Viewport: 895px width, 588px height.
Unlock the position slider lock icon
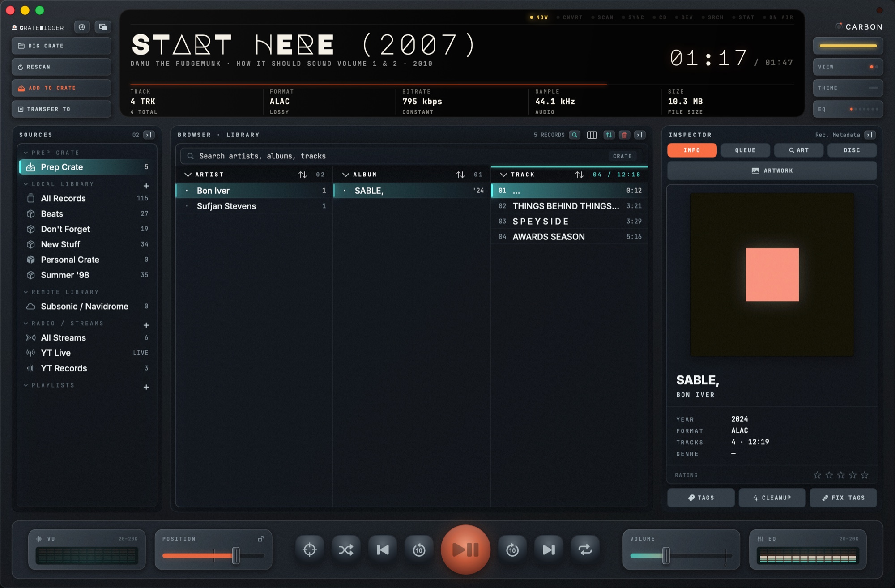click(x=260, y=539)
